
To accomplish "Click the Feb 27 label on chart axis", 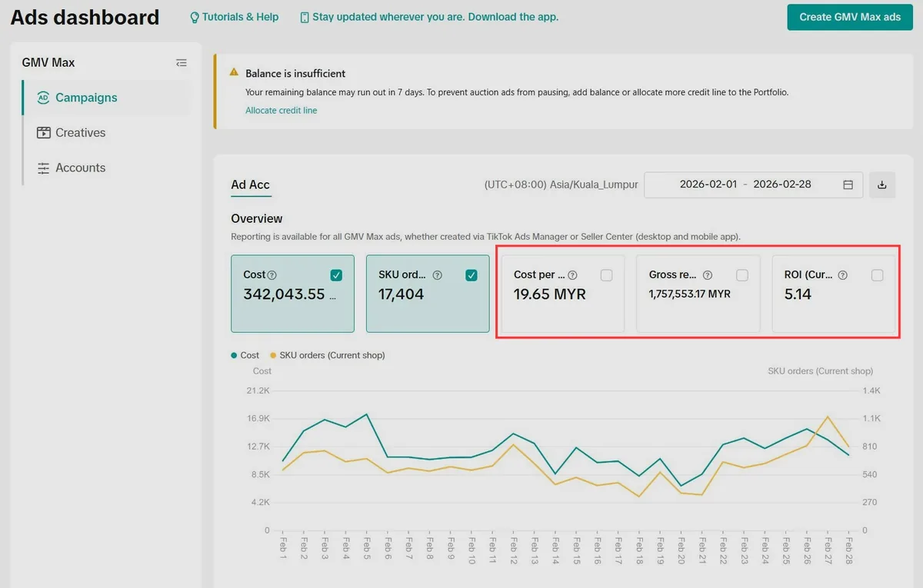I will (828, 551).
